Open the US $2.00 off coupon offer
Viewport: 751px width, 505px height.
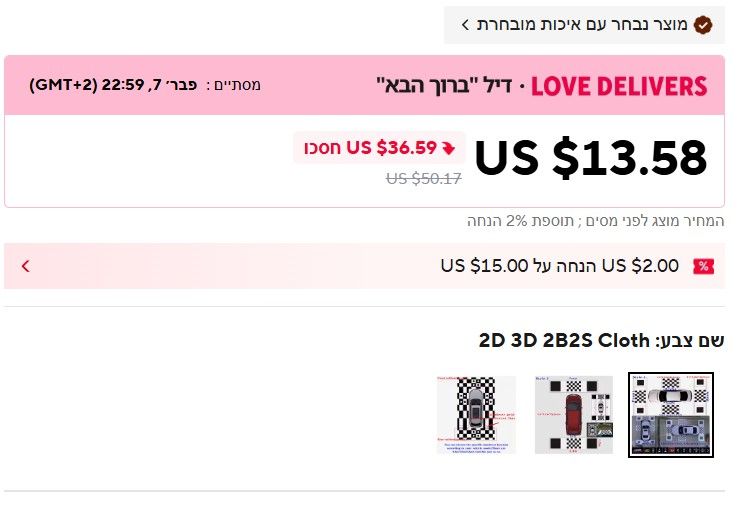pyautogui.click(x=560, y=266)
